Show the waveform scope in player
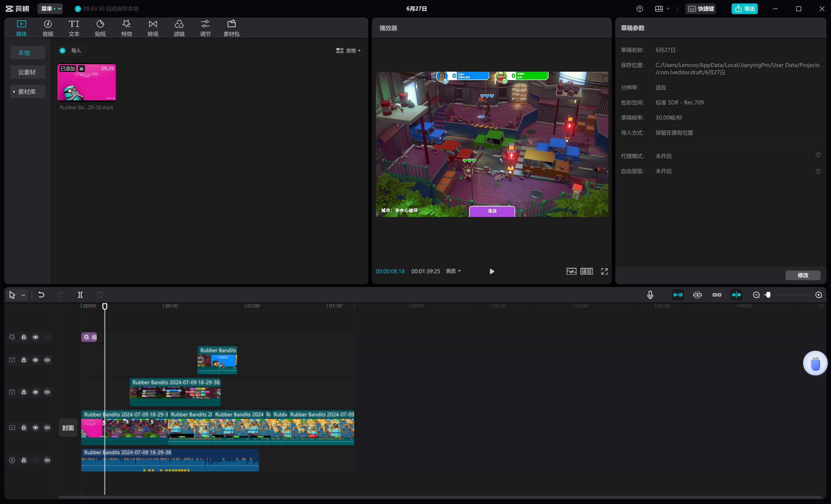 click(x=571, y=271)
